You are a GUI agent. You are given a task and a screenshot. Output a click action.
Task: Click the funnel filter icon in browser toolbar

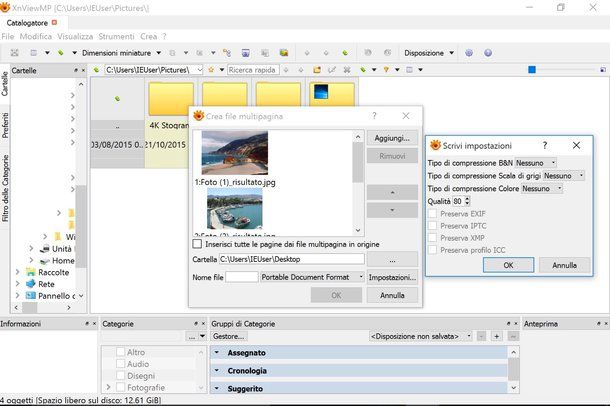[x=386, y=70]
